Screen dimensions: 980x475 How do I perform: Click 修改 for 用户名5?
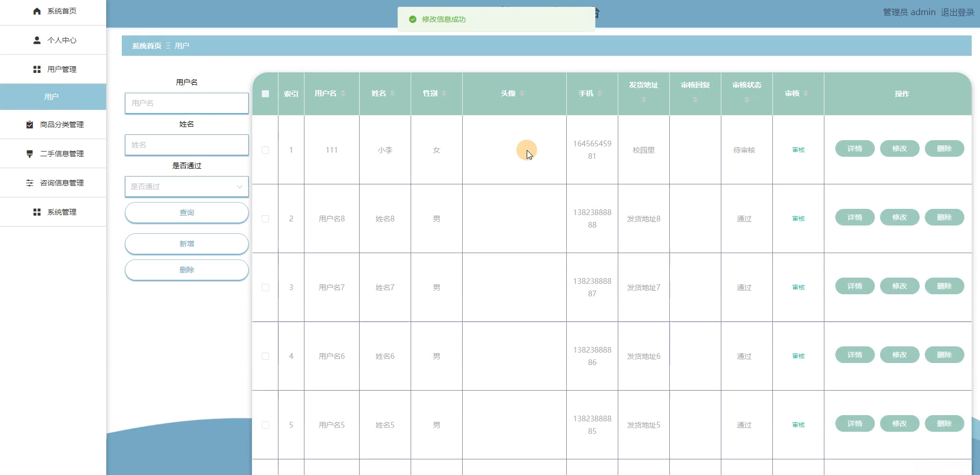coord(900,423)
